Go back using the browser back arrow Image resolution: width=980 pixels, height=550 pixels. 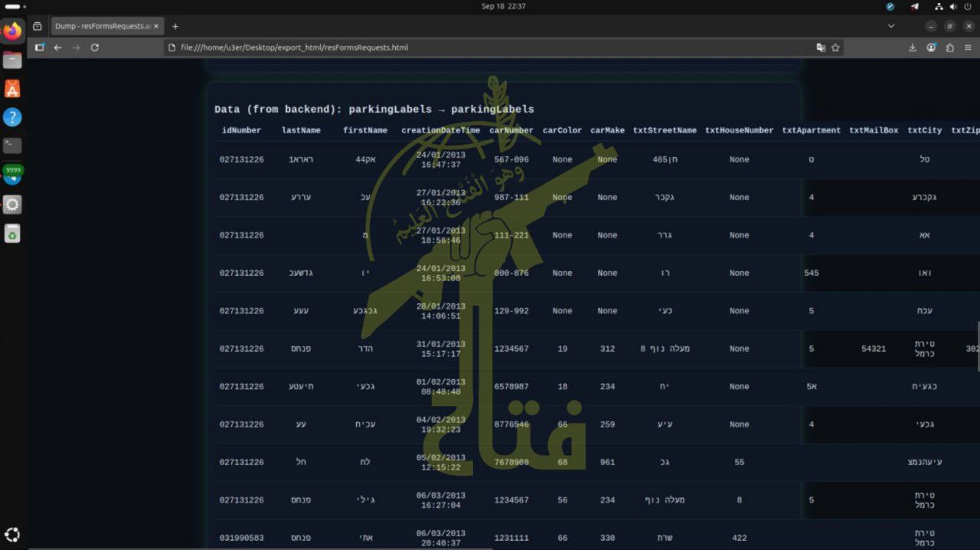pyautogui.click(x=57, y=47)
